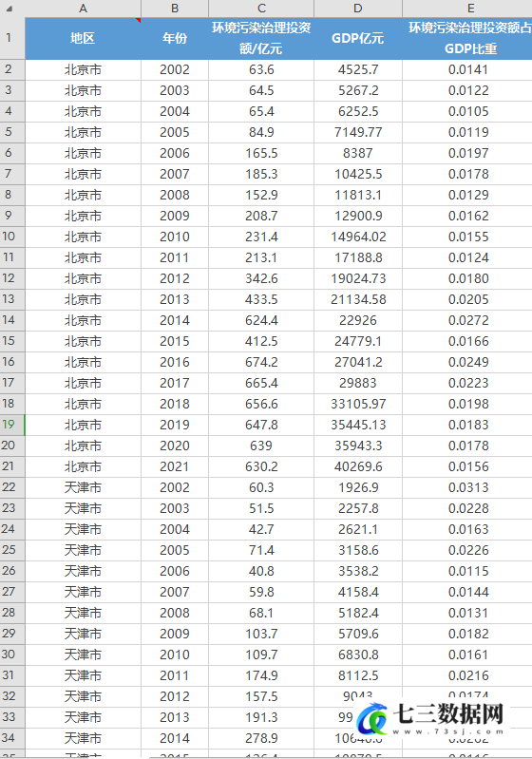Select column header C
The height and width of the screenshot is (759, 532).
tap(261, 9)
